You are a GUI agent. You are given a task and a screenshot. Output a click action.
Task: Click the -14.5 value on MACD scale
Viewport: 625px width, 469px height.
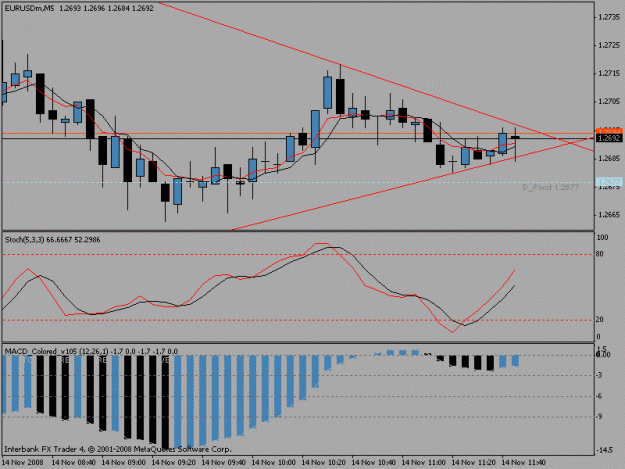click(x=604, y=450)
